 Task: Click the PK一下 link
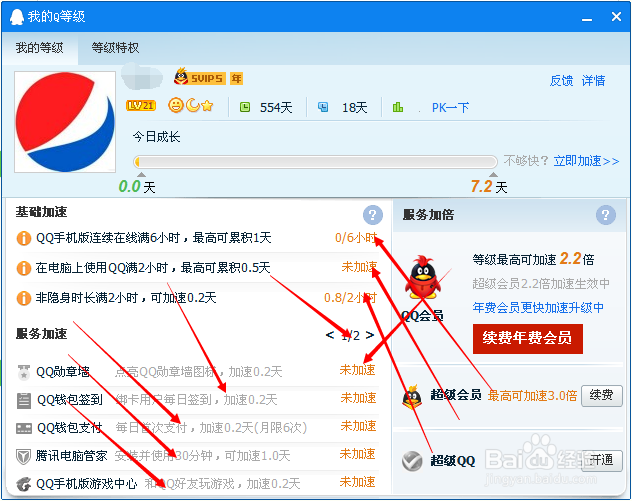[451, 108]
